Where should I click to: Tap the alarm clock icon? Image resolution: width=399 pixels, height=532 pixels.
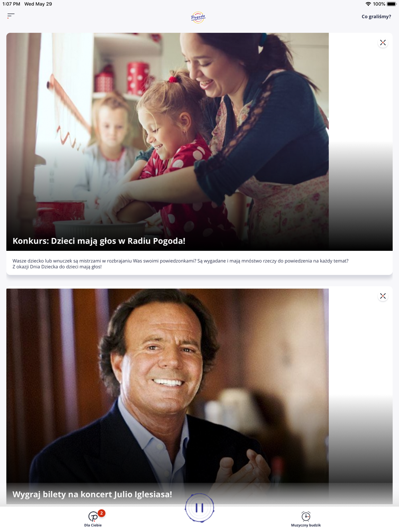306,516
